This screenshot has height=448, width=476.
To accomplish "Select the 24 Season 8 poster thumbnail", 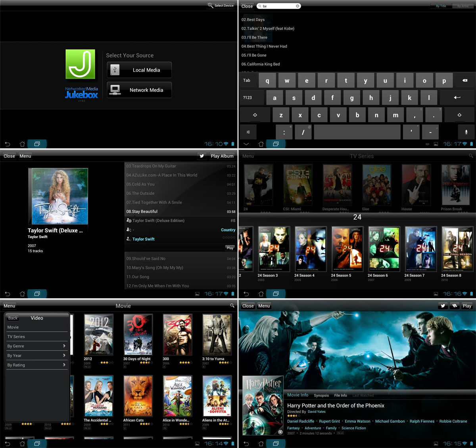I will pyautogui.click(x=457, y=249).
